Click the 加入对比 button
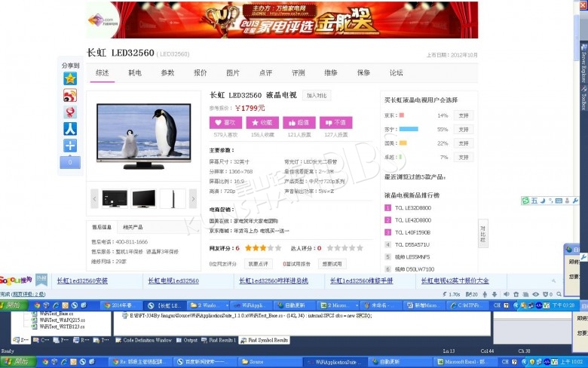Image resolution: width=588 pixels, height=368 pixels. pos(317,95)
